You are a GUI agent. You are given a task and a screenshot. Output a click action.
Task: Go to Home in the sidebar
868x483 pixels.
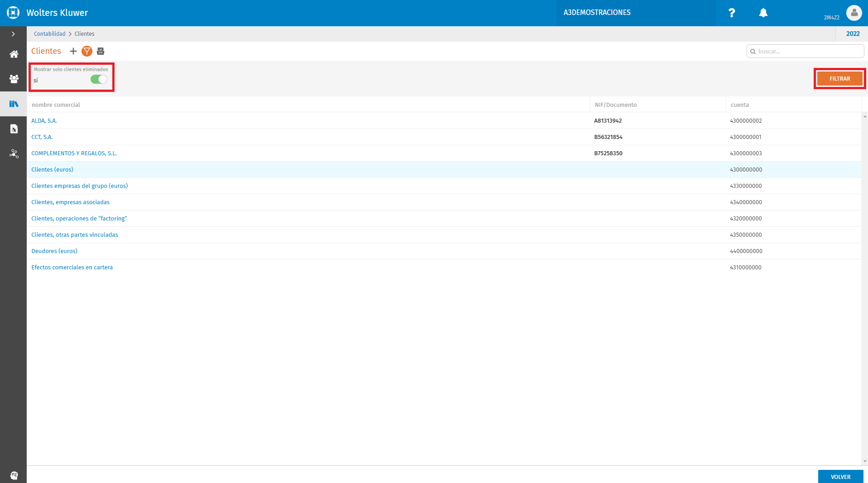[x=14, y=54]
